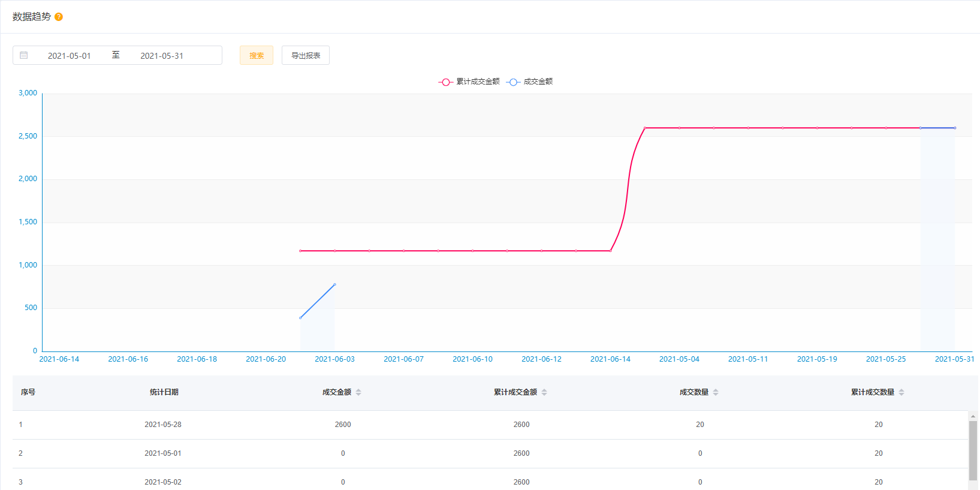The width and height of the screenshot is (980, 490).
Task: Toggle the 成交金额 legend series
Action: point(530,82)
